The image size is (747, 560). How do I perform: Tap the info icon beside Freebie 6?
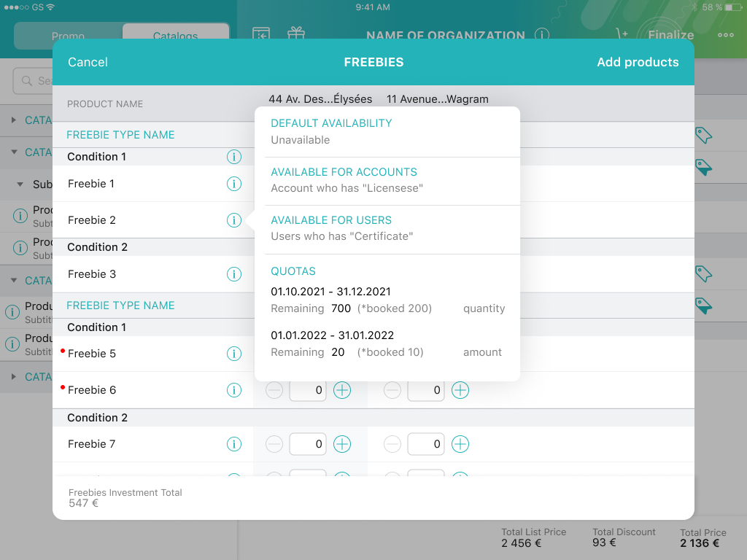[233, 390]
